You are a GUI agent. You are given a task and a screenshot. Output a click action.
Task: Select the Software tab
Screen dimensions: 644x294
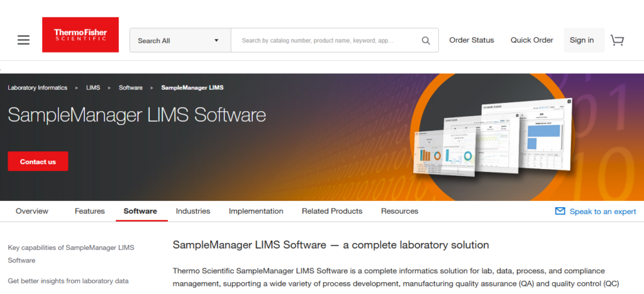click(x=140, y=211)
